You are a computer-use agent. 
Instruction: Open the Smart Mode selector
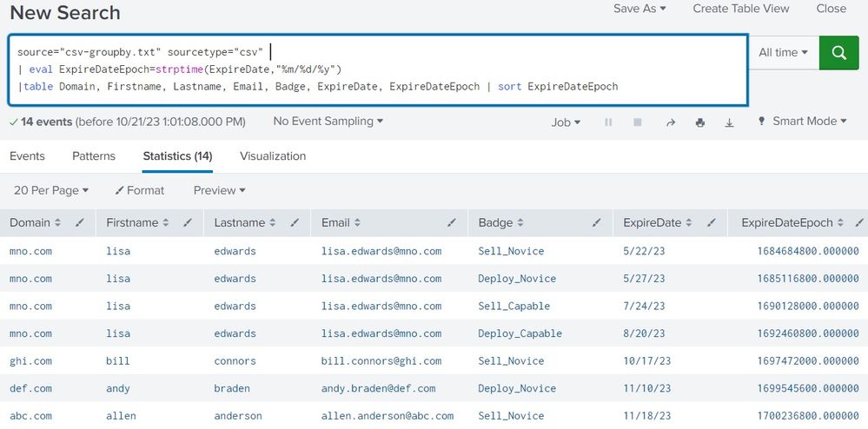(x=802, y=122)
